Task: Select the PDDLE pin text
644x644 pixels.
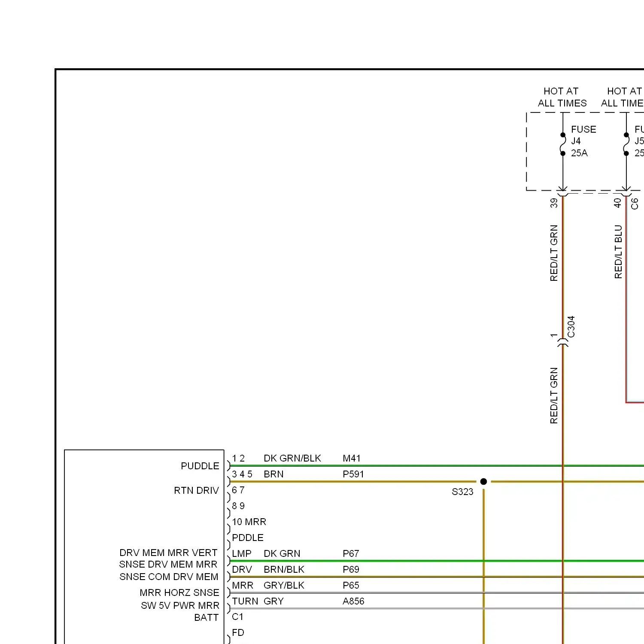Action: click(248, 538)
